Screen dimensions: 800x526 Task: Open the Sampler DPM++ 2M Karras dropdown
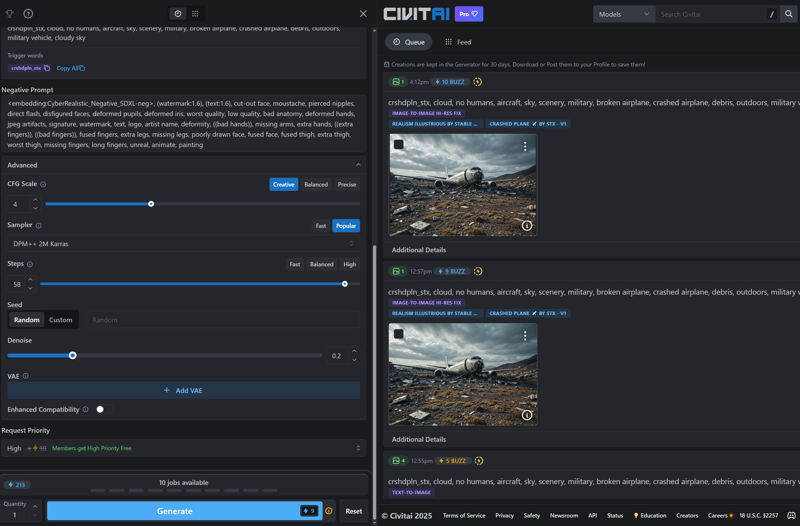point(183,244)
